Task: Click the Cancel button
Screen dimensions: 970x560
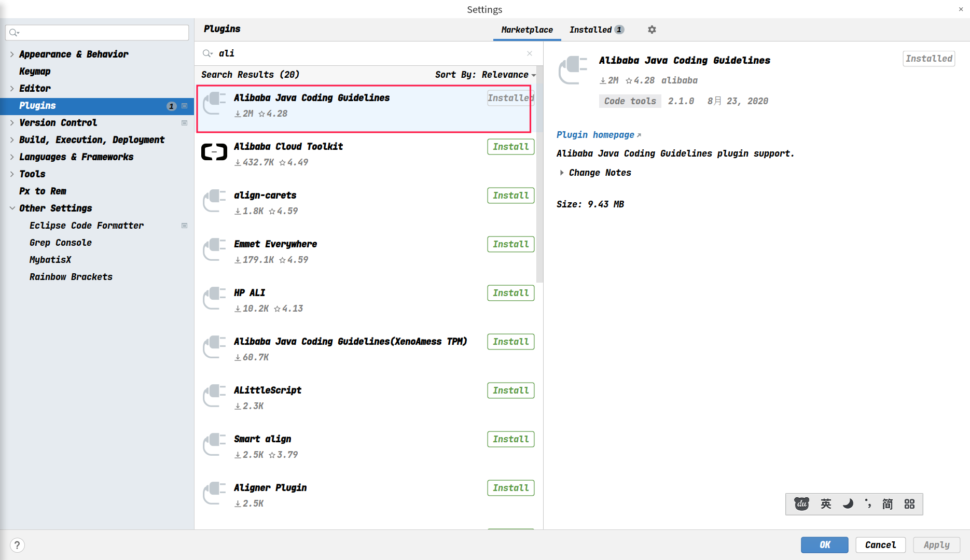Action: (x=881, y=545)
